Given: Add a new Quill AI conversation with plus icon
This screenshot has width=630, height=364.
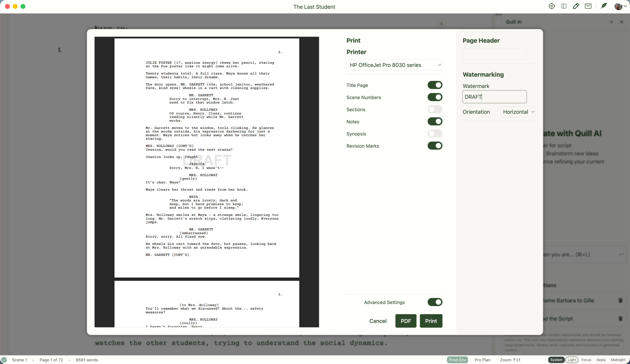Looking at the screenshot, I should click(611, 22).
